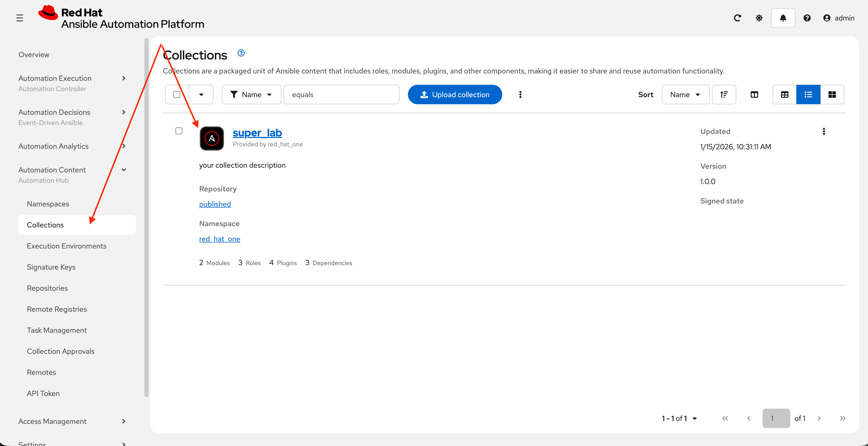Go to Execution Environments page
The image size is (868, 446).
tap(66, 246)
